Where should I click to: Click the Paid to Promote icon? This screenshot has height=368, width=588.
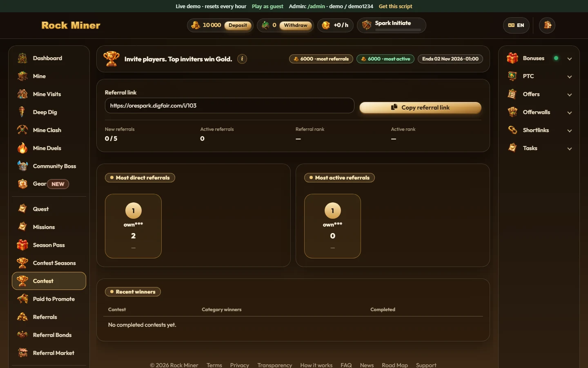(22, 299)
